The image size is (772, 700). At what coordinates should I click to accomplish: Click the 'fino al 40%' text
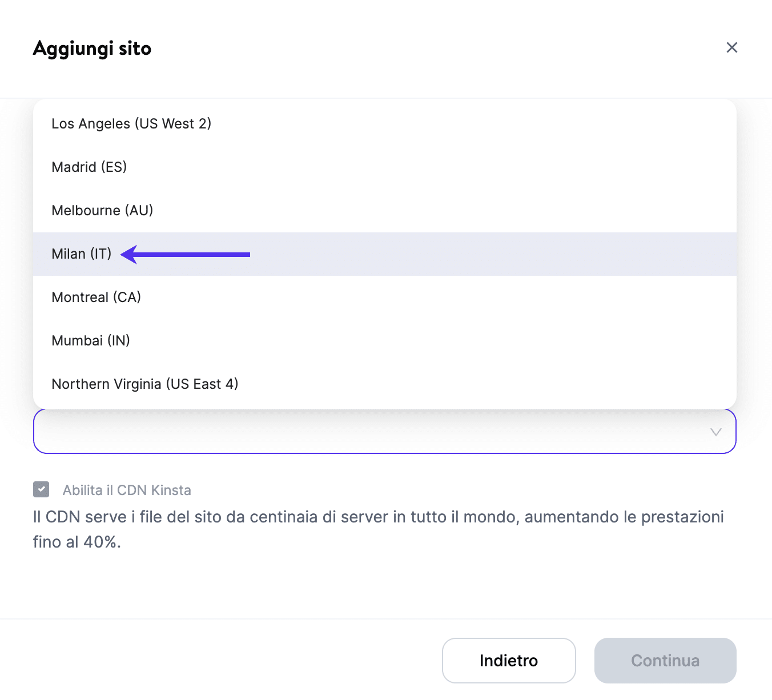[77, 542]
